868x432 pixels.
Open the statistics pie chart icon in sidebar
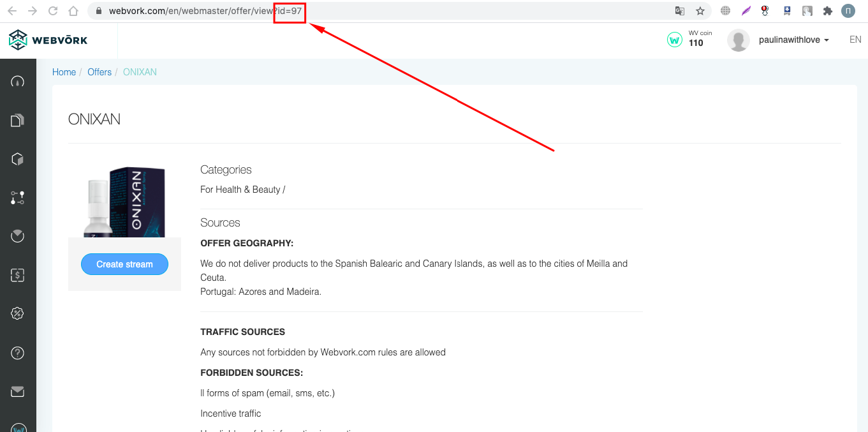[18, 236]
